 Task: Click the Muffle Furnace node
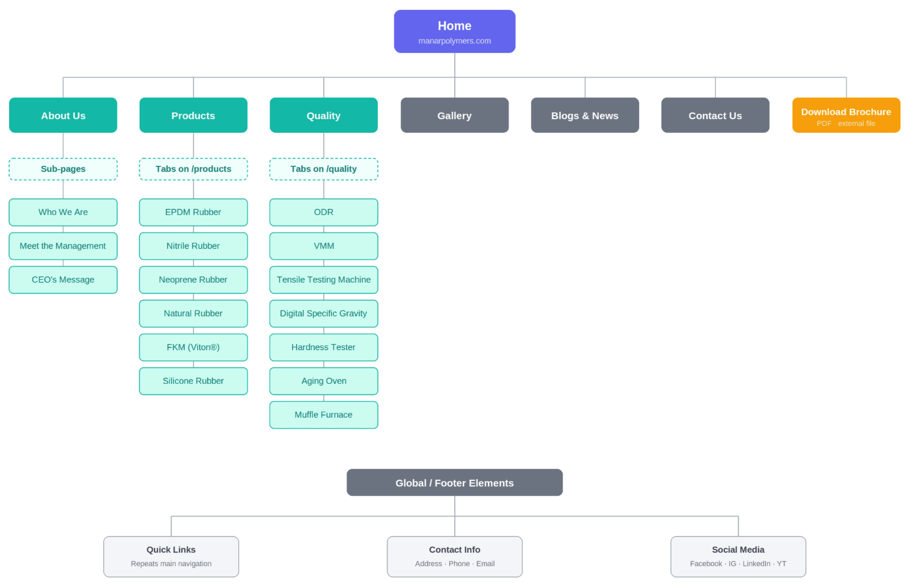324,415
